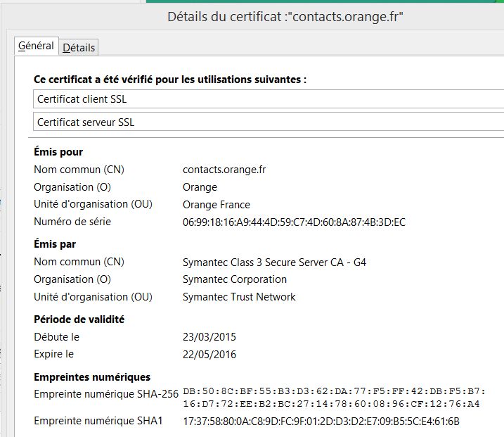The image size is (504, 437).
Task: Click the Symantec Corporation organisation value
Action: [234, 279]
